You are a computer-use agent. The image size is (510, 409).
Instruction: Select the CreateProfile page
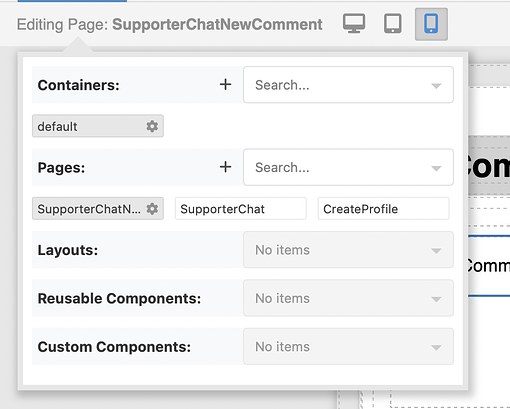384,209
